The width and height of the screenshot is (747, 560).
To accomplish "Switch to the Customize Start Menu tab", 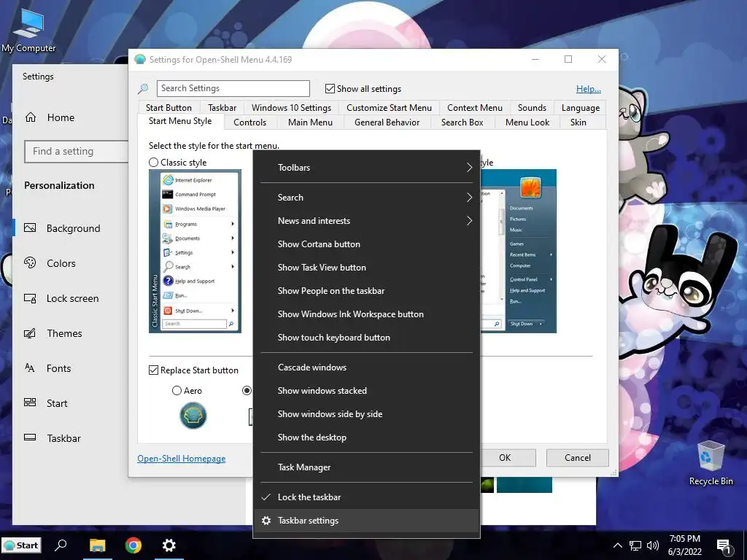I will (389, 108).
